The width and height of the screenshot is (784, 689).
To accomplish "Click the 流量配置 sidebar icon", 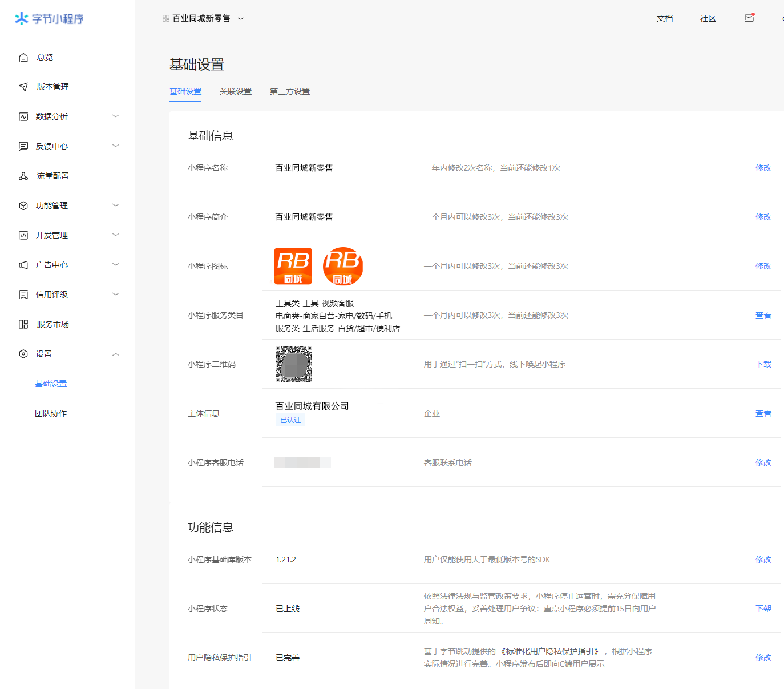I will pyautogui.click(x=23, y=176).
